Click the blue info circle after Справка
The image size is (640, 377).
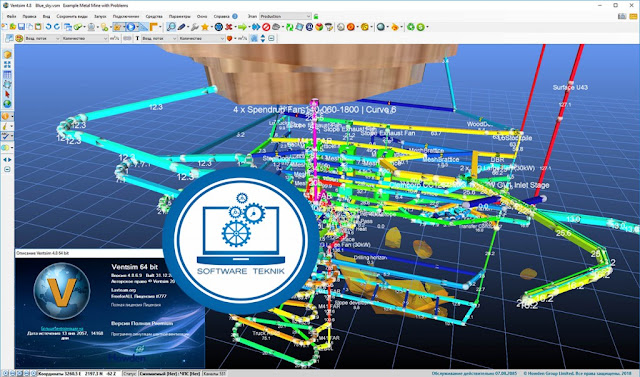235,16
